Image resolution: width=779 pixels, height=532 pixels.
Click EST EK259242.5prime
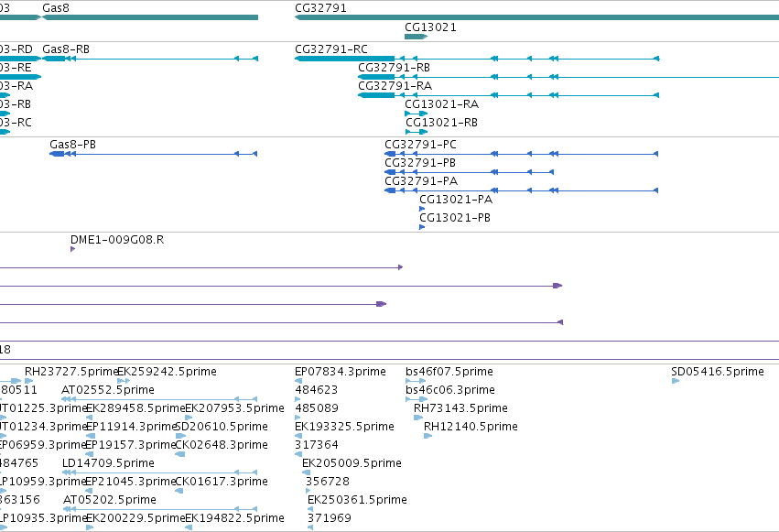point(124,381)
